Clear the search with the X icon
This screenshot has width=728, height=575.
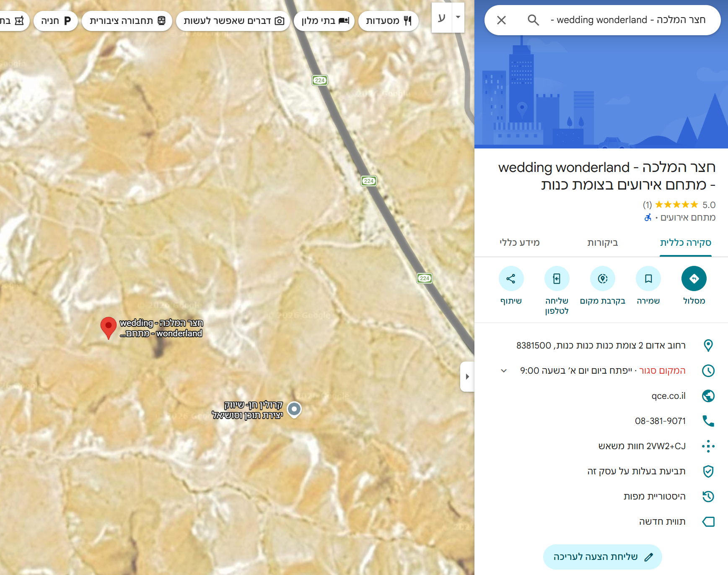click(501, 20)
